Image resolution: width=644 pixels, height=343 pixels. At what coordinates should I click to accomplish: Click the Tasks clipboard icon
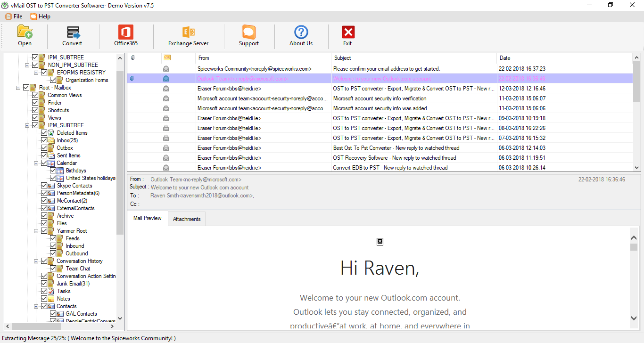pyautogui.click(x=51, y=291)
